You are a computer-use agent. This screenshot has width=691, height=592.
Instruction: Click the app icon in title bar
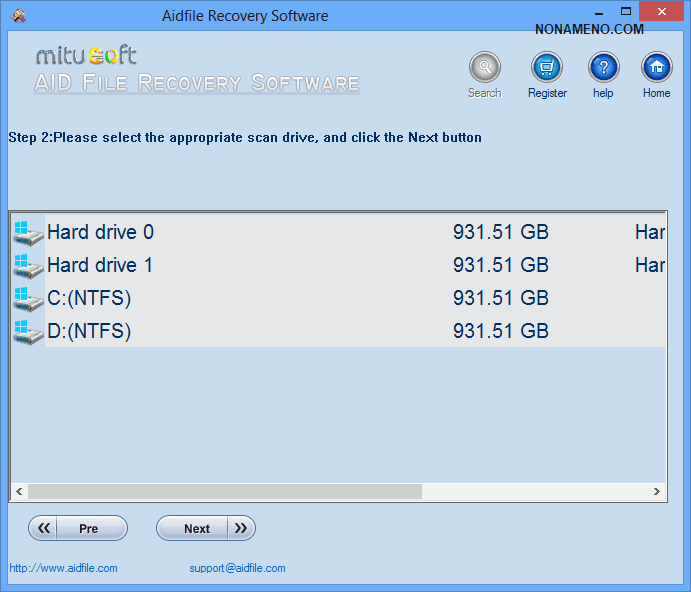pos(18,16)
